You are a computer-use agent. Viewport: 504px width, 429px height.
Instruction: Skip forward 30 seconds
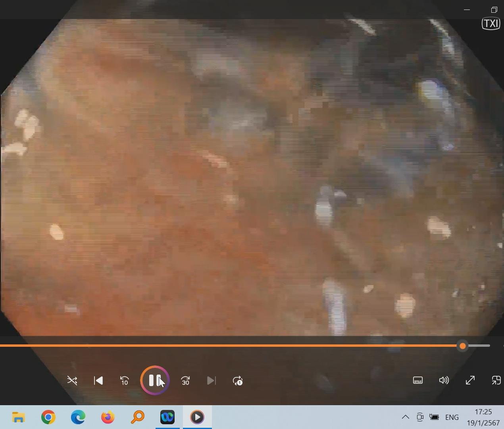pyautogui.click(x=185, y=381)
